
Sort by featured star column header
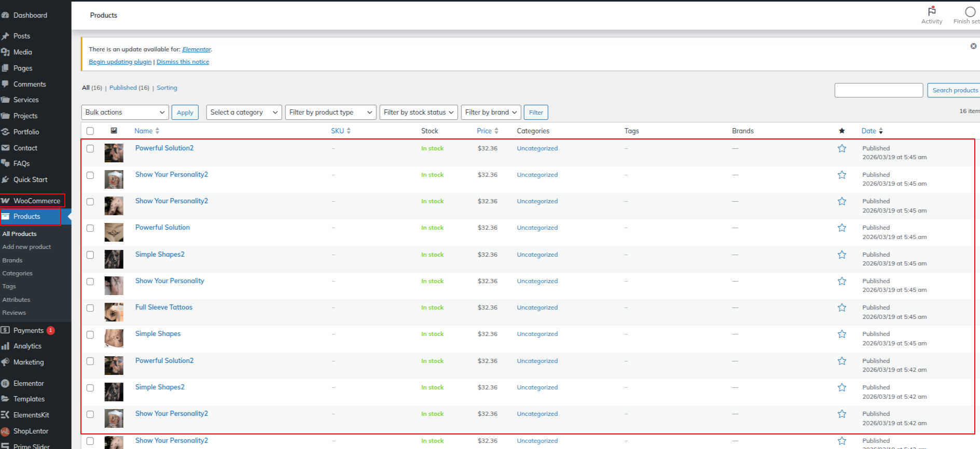(x=841, y=131)
